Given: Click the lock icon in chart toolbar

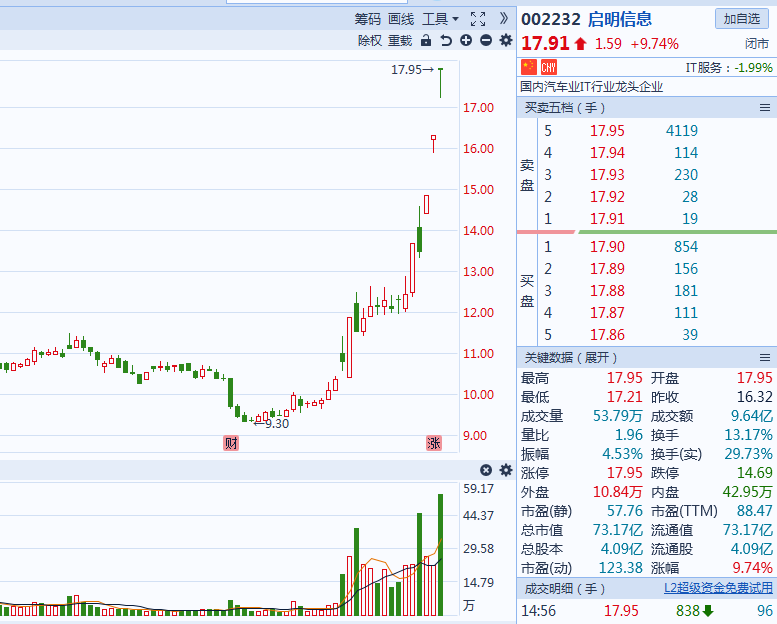Looking at the screenshot, I should [426, 40].
